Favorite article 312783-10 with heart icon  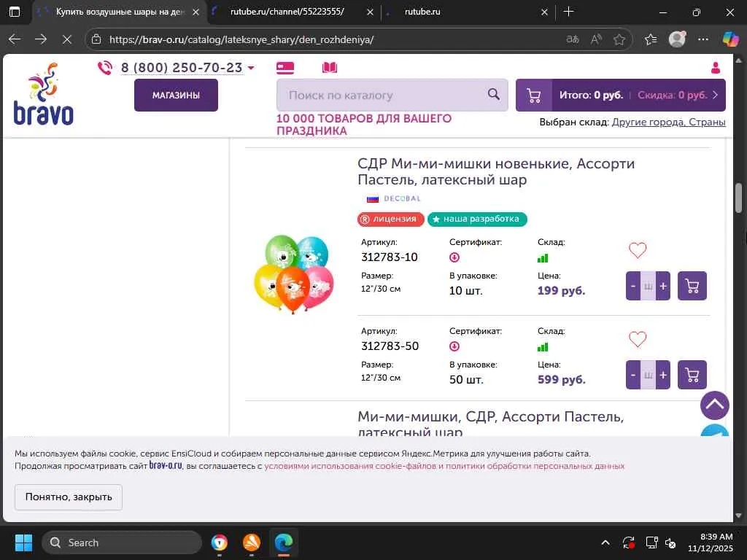638,250
